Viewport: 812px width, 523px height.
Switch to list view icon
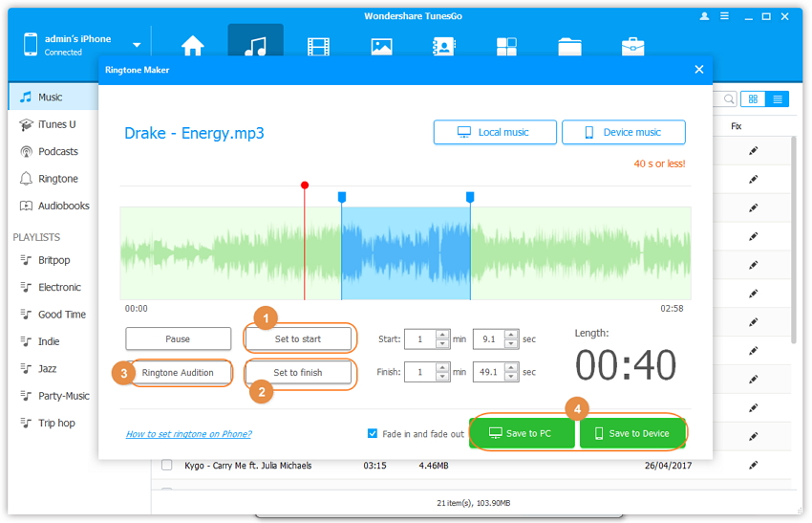(x=778, y=98)
